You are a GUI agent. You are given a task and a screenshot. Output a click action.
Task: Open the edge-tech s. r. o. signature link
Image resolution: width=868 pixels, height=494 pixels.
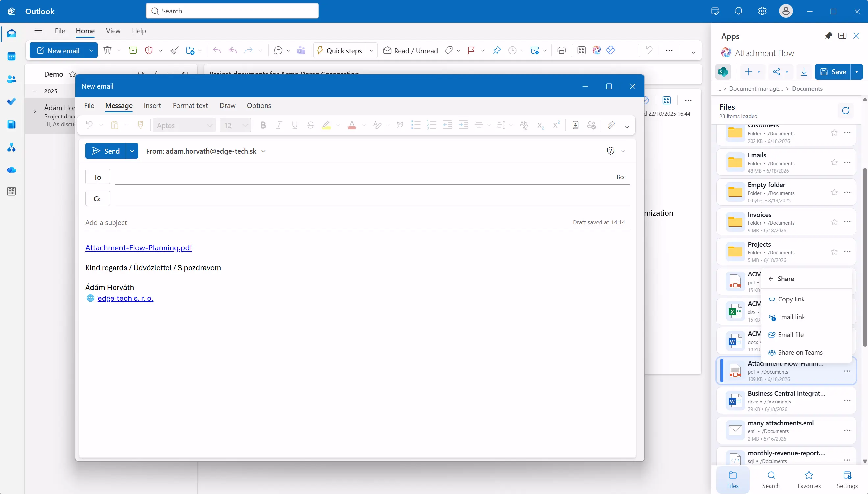click(125, 298)
